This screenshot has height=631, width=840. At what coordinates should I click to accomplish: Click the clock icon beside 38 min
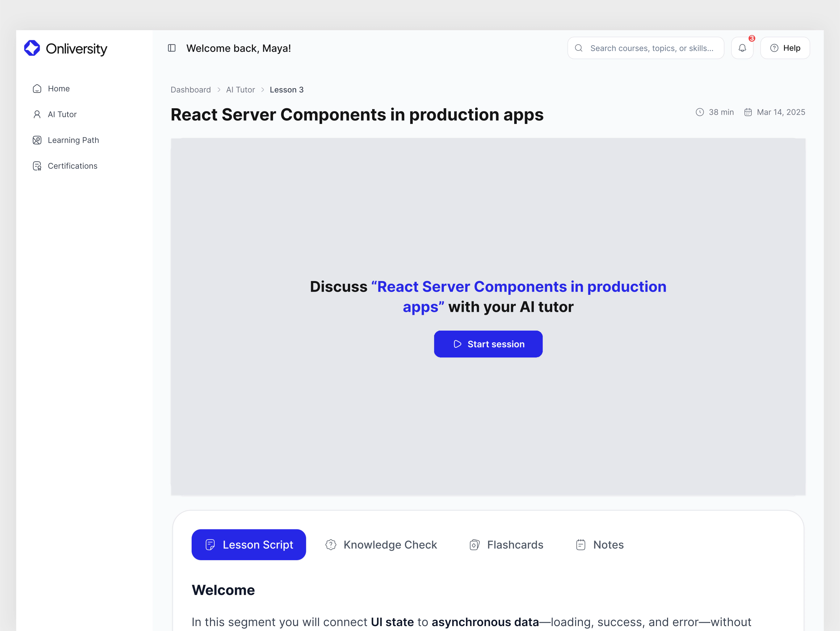[x=700, y=112]
